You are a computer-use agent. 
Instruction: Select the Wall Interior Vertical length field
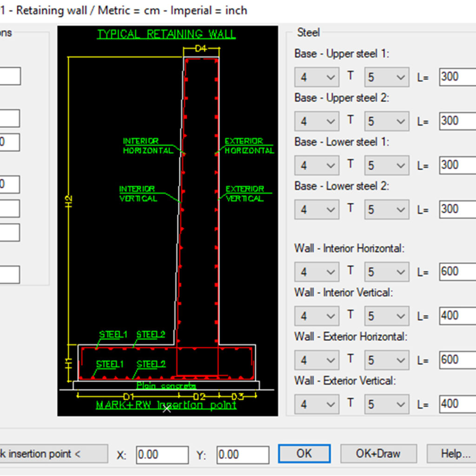pos(458,316)
